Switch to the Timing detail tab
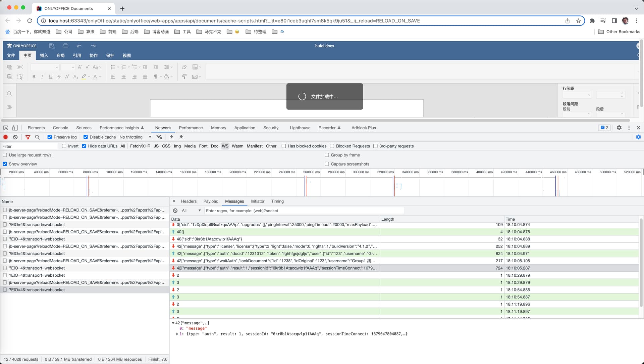The image size is (644, 364). 277,201
